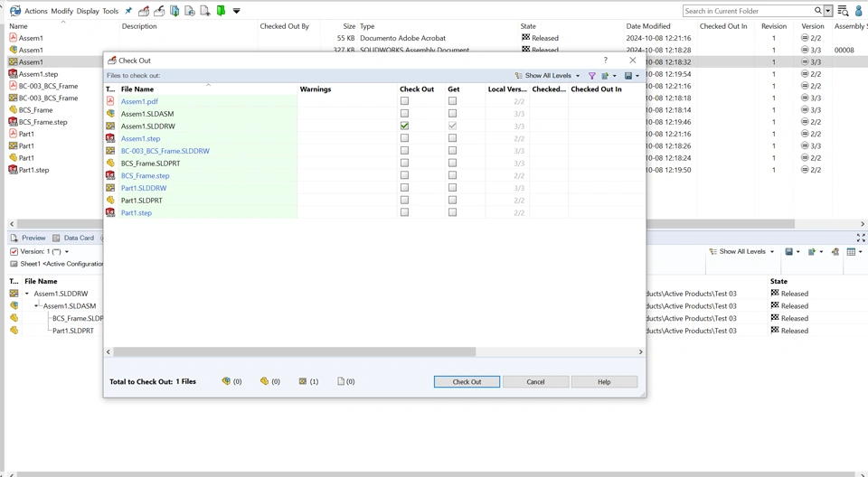Click the save icon in lower Contains panel
Screen dimensions: 868x477
[788, 252]
